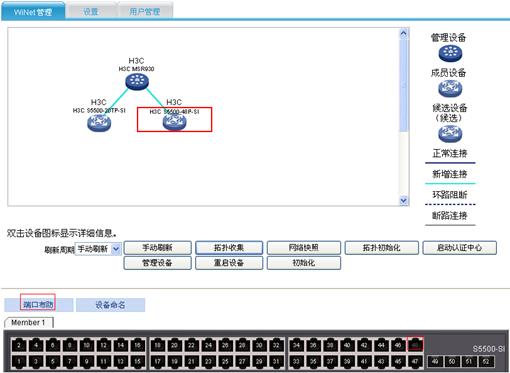Select port 20 on the switch panel
This screenshot has height=373, width=510.
[175, 345]
